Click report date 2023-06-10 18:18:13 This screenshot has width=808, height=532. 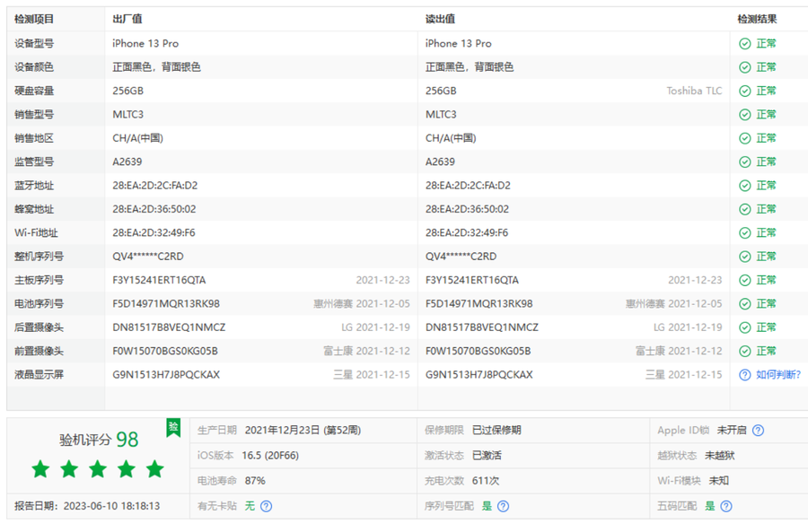112,507
